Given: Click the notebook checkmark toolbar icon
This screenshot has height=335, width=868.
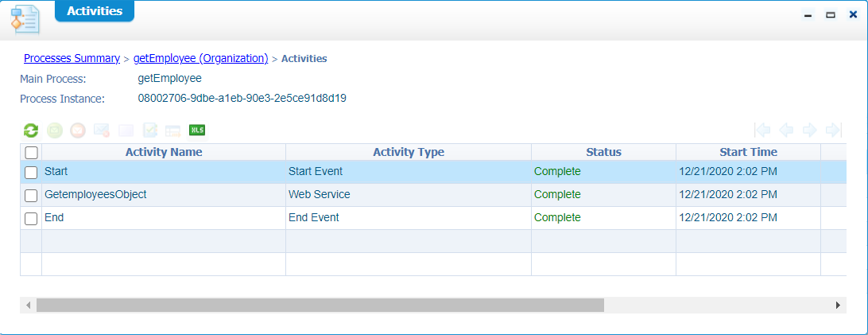Looking at the screenshot, I should click(x=149, y=130).
